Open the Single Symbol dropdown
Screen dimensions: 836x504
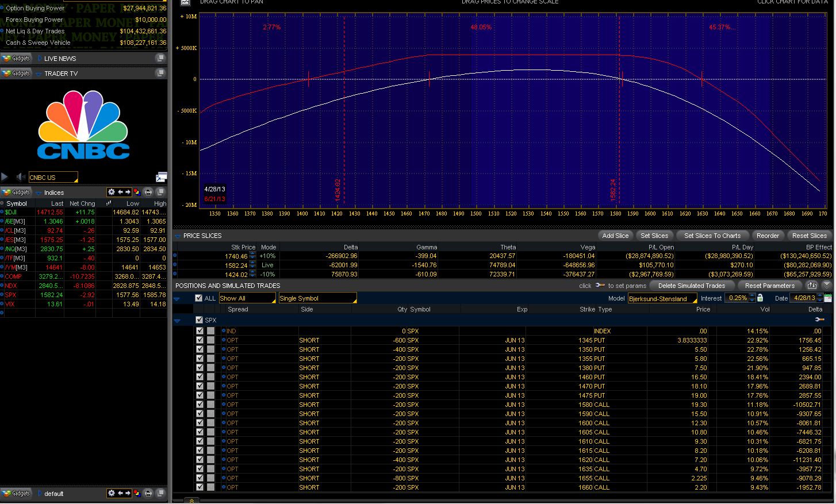(317, 298)
